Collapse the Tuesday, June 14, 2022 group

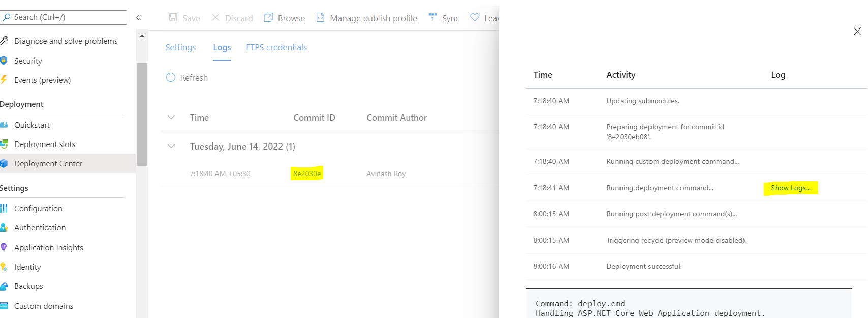(x=171, y=146)
